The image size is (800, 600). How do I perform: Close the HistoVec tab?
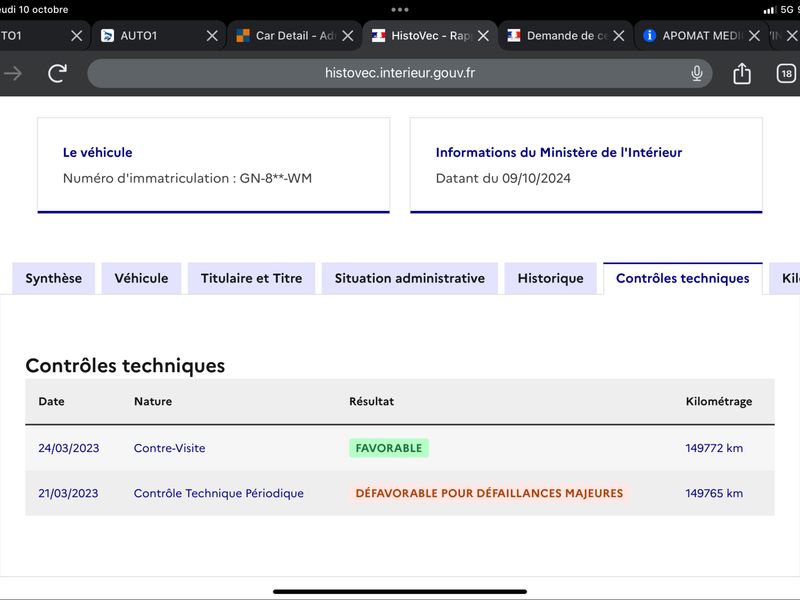pyautogui.click(x=483, y=36)
